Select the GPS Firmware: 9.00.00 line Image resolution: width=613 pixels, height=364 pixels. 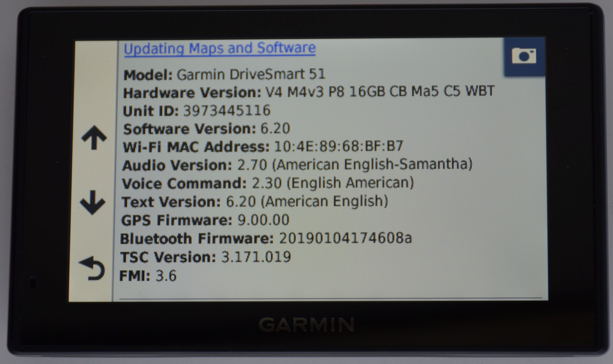tap(205, 220)
